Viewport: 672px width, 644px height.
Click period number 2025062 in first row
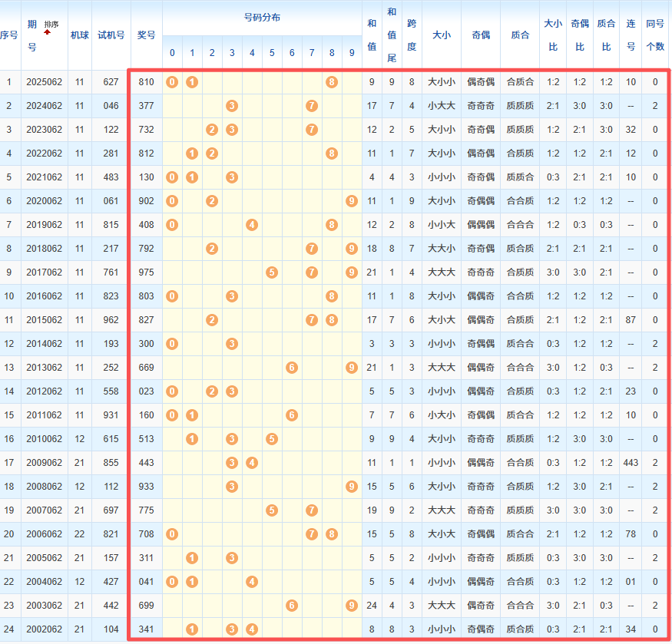coord(44,82)
